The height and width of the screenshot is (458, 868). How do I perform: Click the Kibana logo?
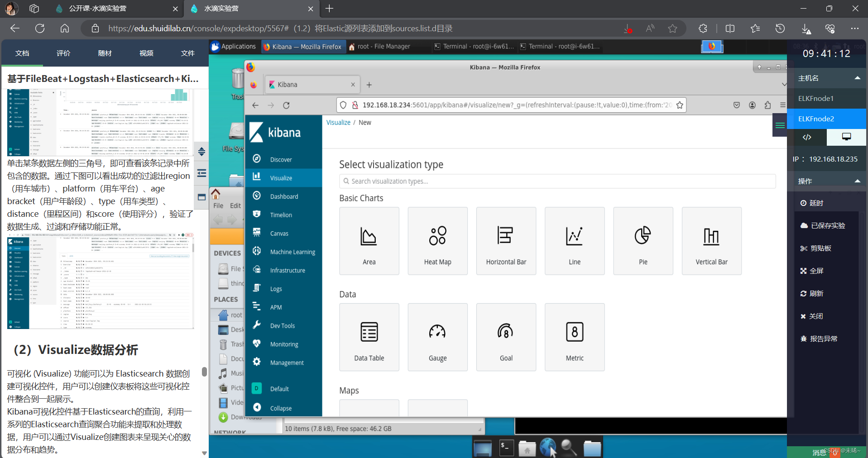(275, 133)
